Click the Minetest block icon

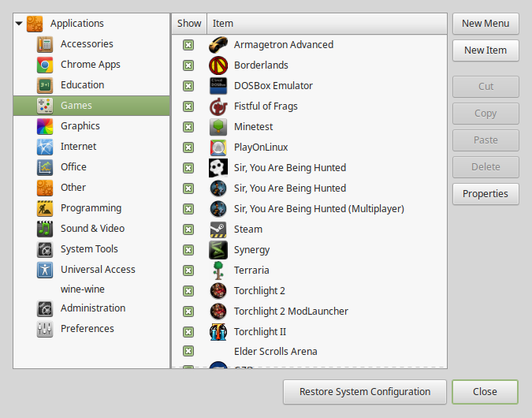point(218,127)
